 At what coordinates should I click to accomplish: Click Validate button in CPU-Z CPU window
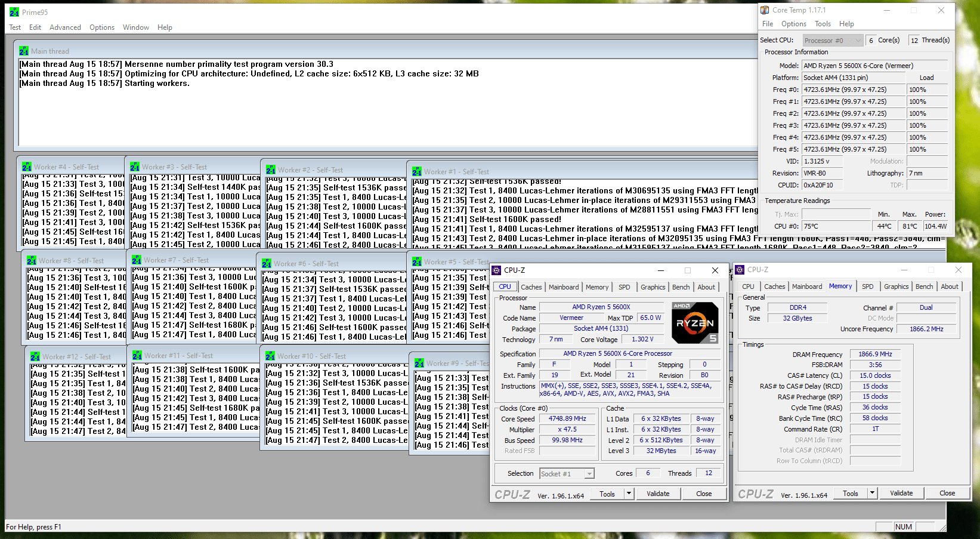pos(658,494)
